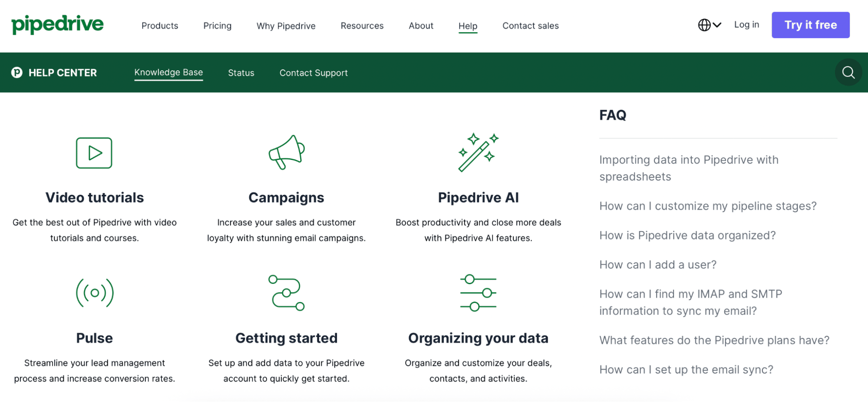This screenshot has height=402, width=868.
Task: Click the Pipedrive logo
Action: [56, 25]
